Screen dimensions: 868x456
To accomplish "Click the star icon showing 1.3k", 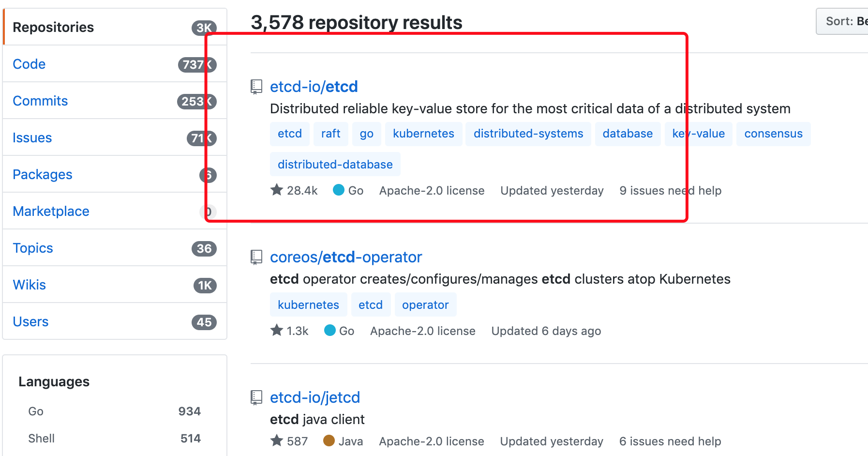I will (x=277, y=331).
